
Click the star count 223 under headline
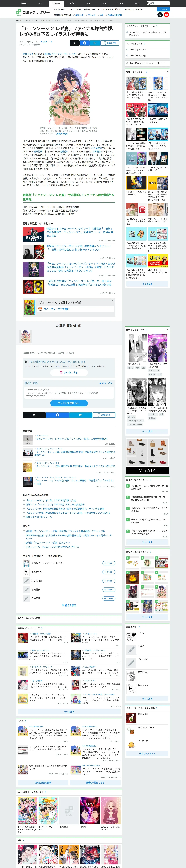pyautogui.click(x=44, y=42)
